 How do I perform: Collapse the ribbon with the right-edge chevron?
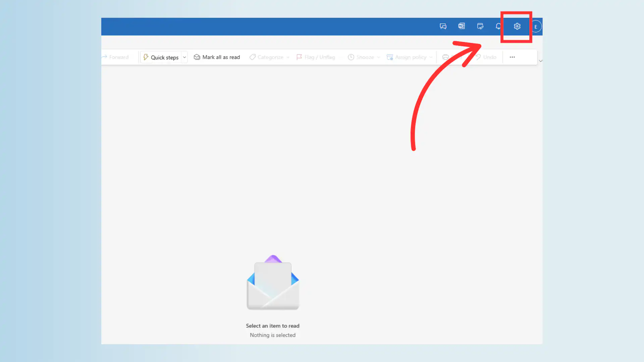click(x=540, y=61)
